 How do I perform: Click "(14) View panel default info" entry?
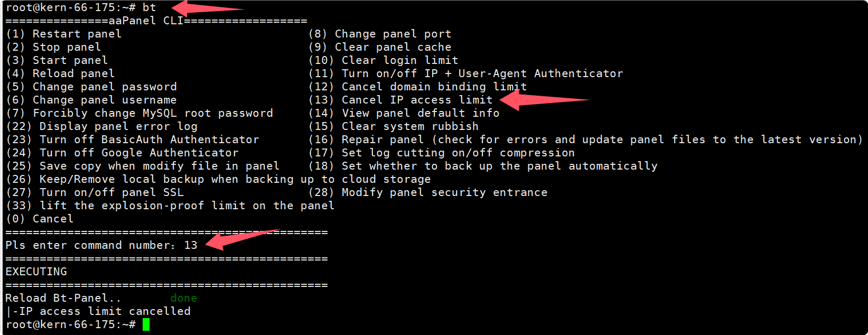tap(404, 113)
